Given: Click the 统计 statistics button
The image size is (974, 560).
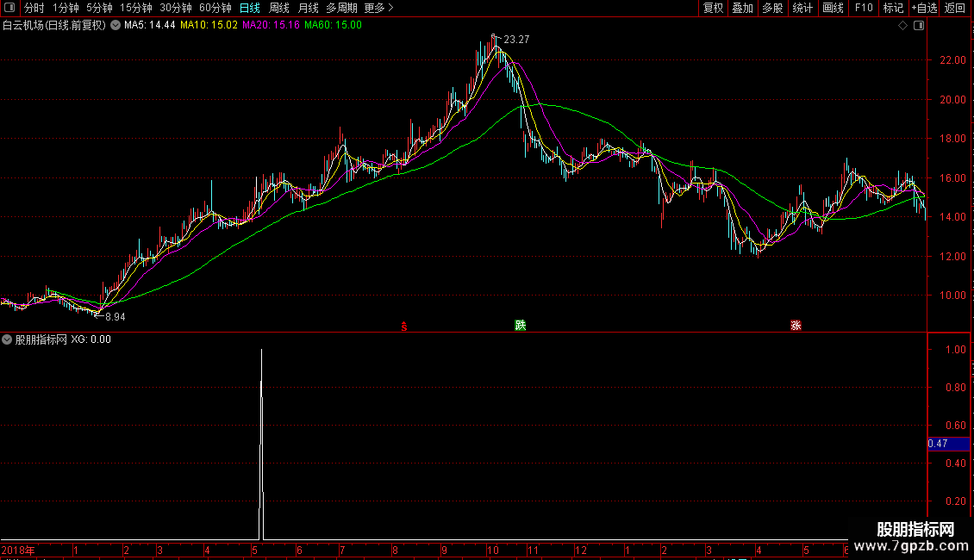Looking at the screenshot, I should point(802,8).
